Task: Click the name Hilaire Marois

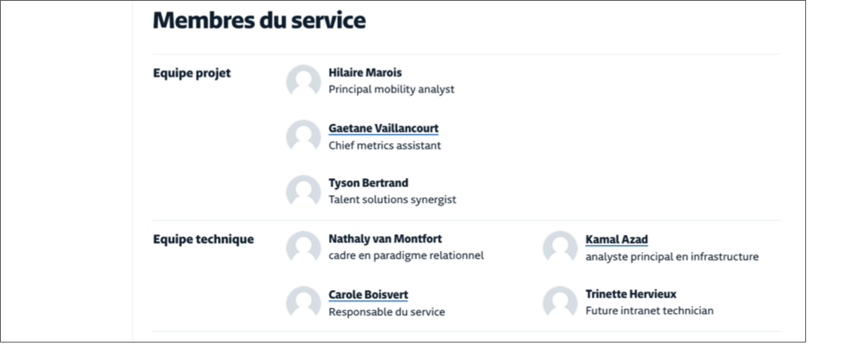Action: point(365,73)
